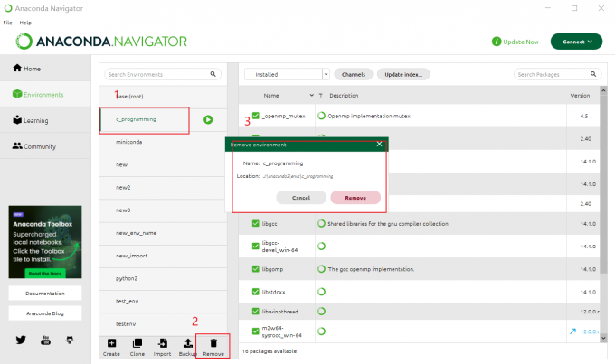Focus the Search Packages field
The width and height of the screenshot is (615, 364).
click(558, 74)
